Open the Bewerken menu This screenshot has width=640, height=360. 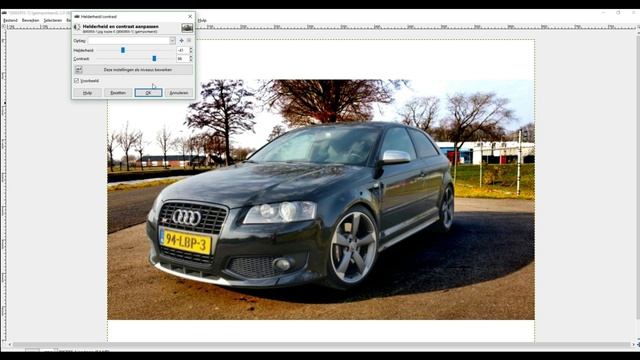[x=30, y=20]
